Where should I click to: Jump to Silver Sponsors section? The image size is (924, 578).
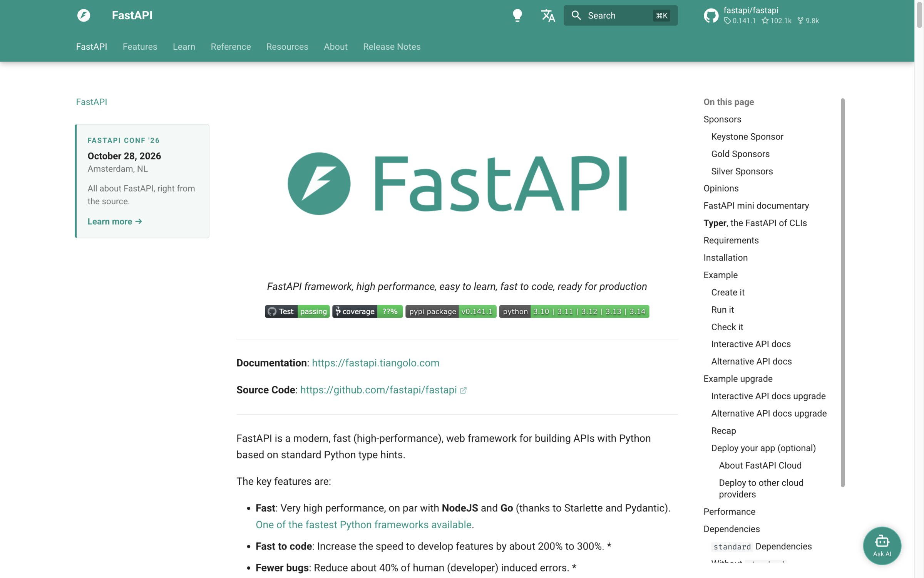tap(742, 171)
